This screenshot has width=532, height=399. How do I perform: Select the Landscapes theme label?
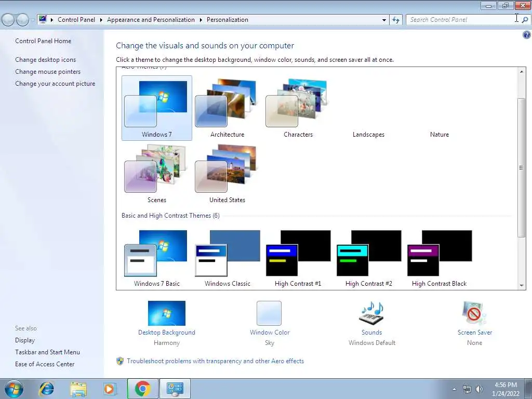[368, 135]
